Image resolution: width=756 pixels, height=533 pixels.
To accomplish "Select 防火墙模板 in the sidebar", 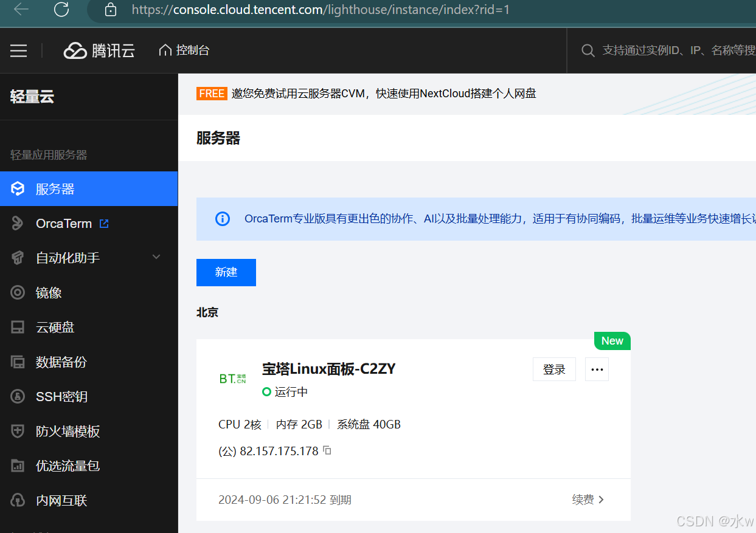I will pos(89,432).
